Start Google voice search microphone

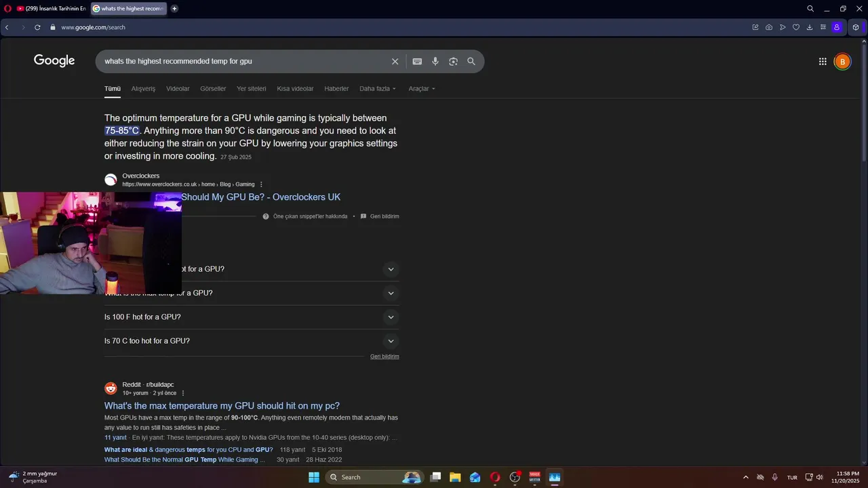(x=435, y=61)
